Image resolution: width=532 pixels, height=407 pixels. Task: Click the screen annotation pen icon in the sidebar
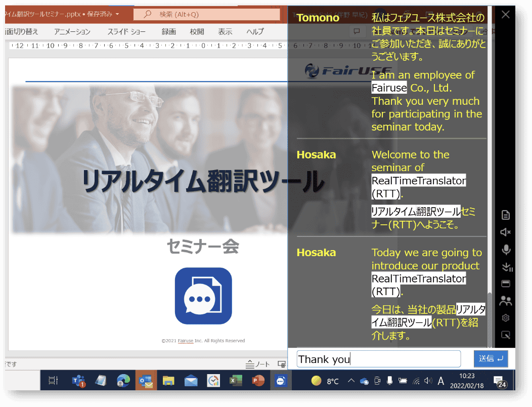506,335
